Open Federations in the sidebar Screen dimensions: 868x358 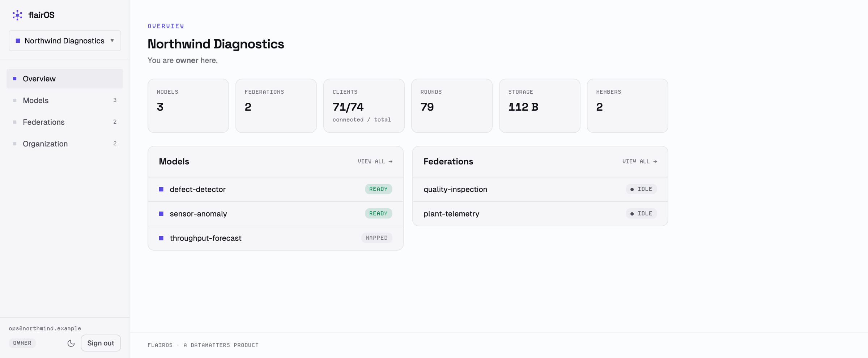pyautogui.click(x=65, y=122)
